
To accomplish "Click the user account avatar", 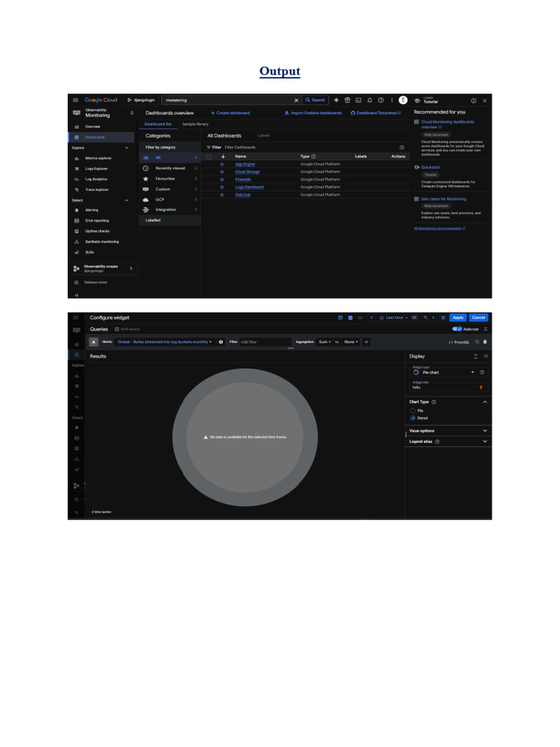I will pyautogui.click(x=402, y=100).
